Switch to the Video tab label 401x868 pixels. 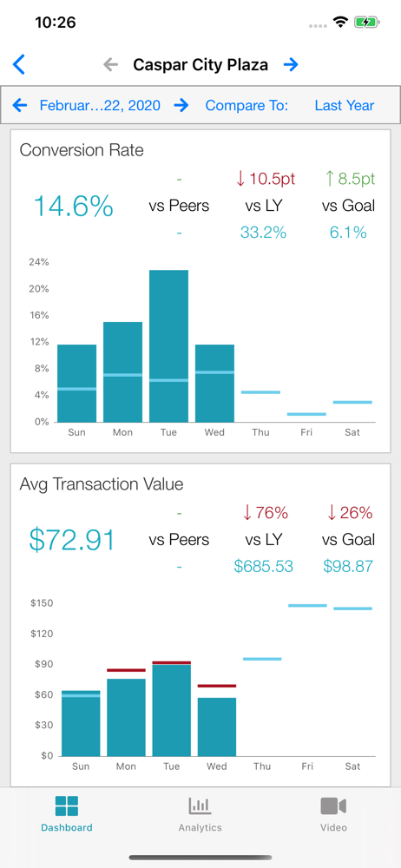pyautogui.click(x=333, y=827)
